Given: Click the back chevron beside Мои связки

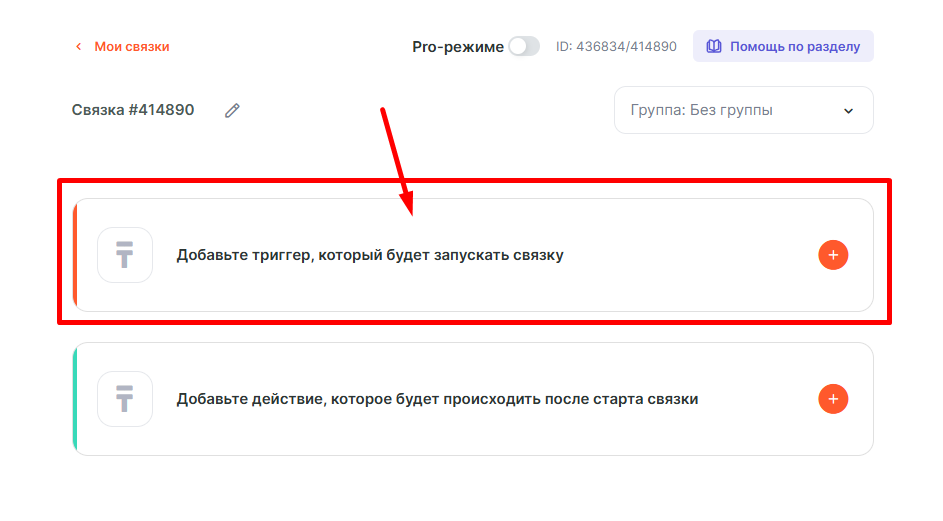Looking at the screenshot, I should (x=78, y=47).
